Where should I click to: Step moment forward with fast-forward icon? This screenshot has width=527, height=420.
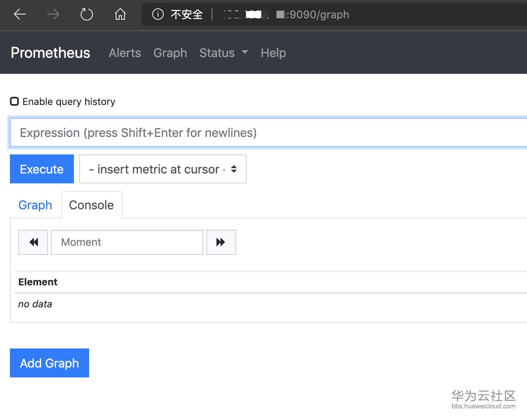click(221, 242)
